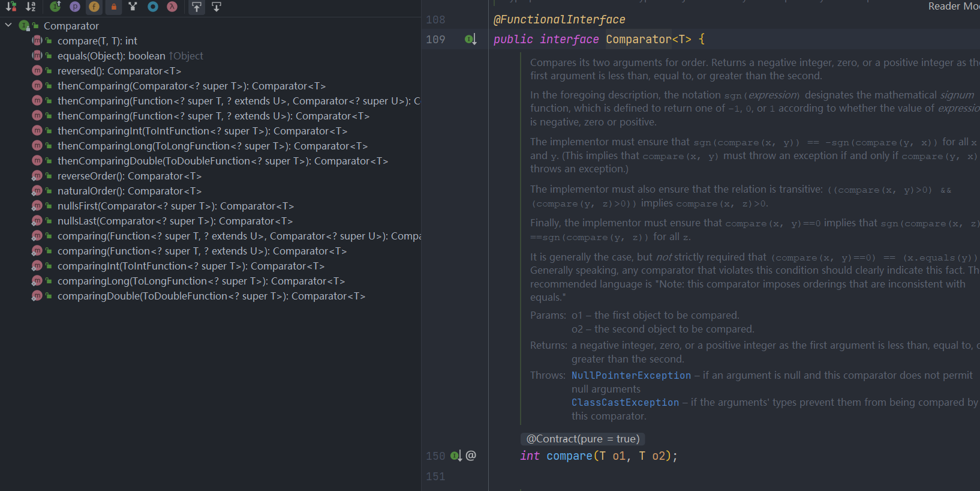Click the @FunctionalInterface annotation

coord(559,20)
